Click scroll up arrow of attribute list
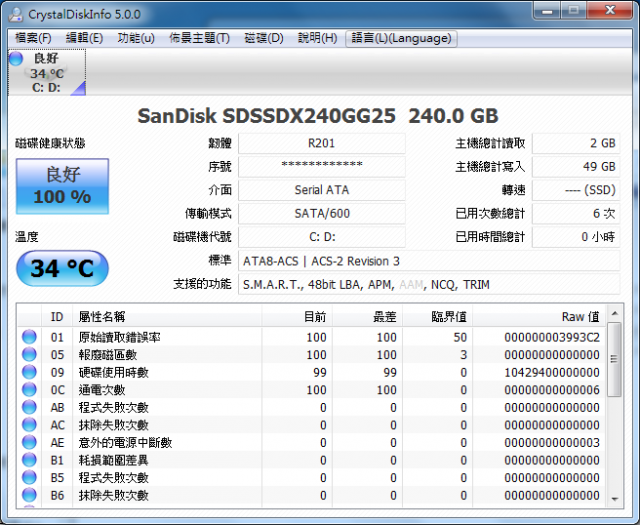Screen dimensions: 640x525 tap(615, 314)
